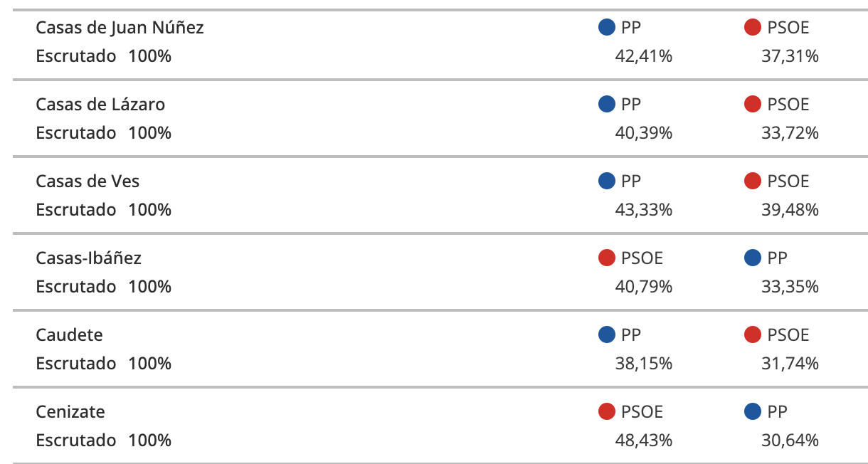Viewport: 868px width, 464px height.
Task: Click Escrutado 100% under Caudete
Action: coord(104,364)
